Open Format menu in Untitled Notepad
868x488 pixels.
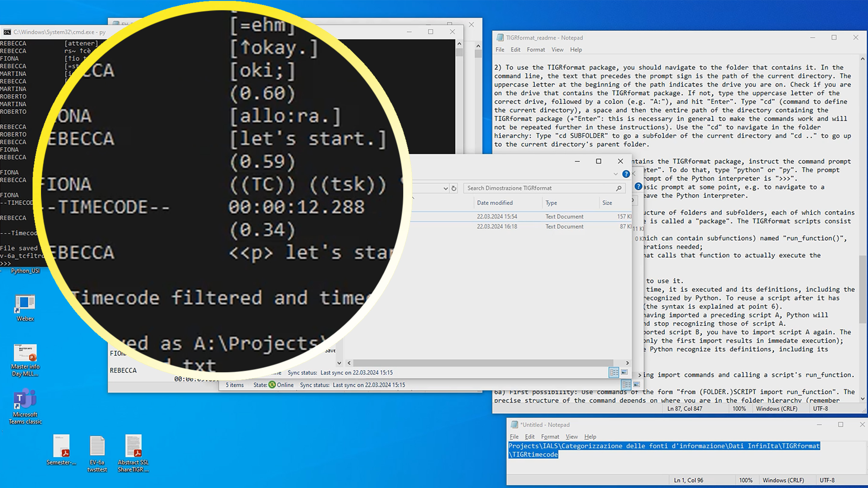(550, 436)
